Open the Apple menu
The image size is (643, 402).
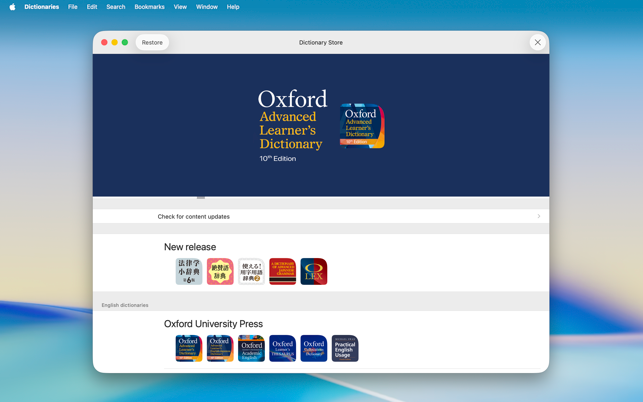click(x=12, y=7)
